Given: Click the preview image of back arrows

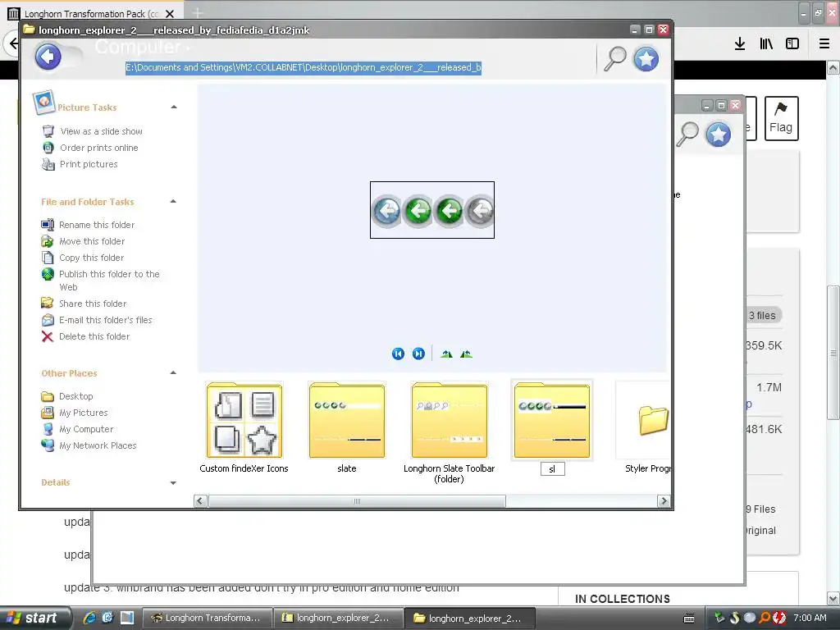Looking at the screenshot, I should (432, 210).
